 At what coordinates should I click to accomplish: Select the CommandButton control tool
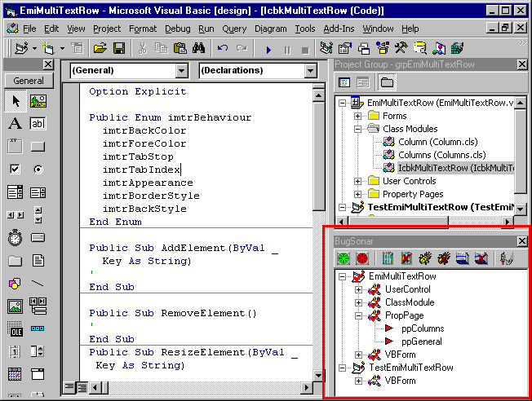pyautogui.click(x=38, y=147)
